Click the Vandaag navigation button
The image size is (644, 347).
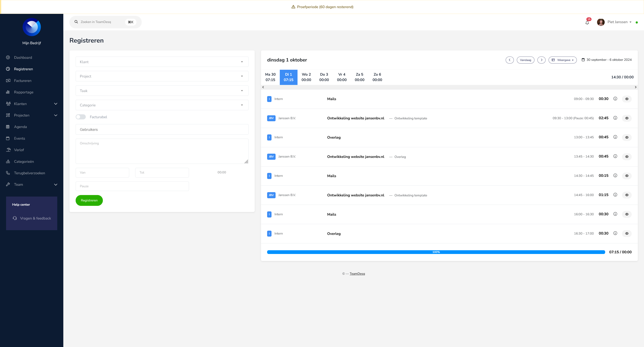525,60
